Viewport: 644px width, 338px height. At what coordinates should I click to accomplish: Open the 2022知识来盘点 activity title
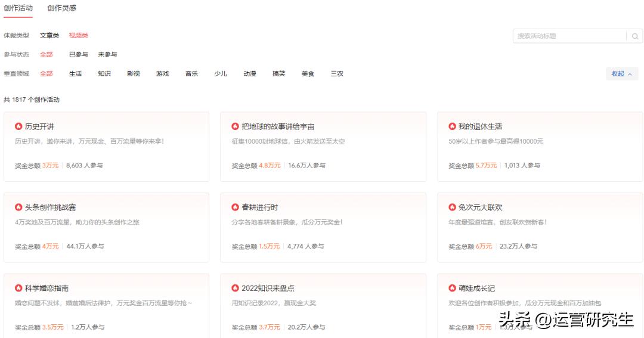[x=268, y=289]
